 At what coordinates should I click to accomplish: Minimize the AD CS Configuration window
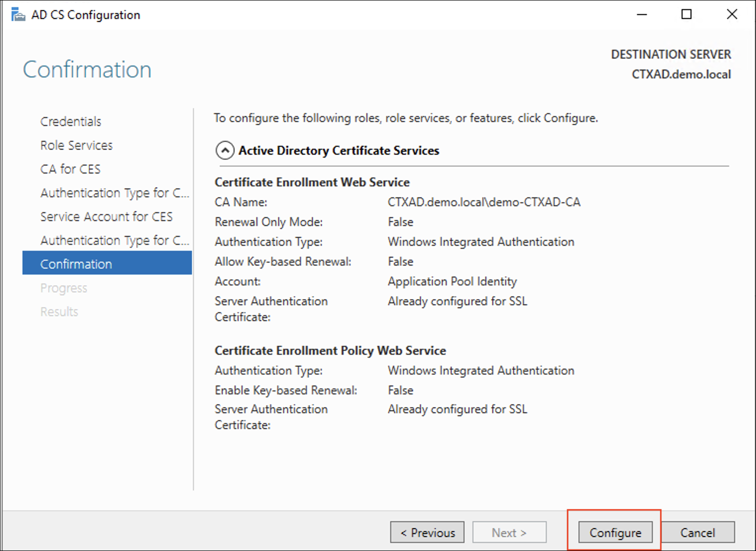642,15
